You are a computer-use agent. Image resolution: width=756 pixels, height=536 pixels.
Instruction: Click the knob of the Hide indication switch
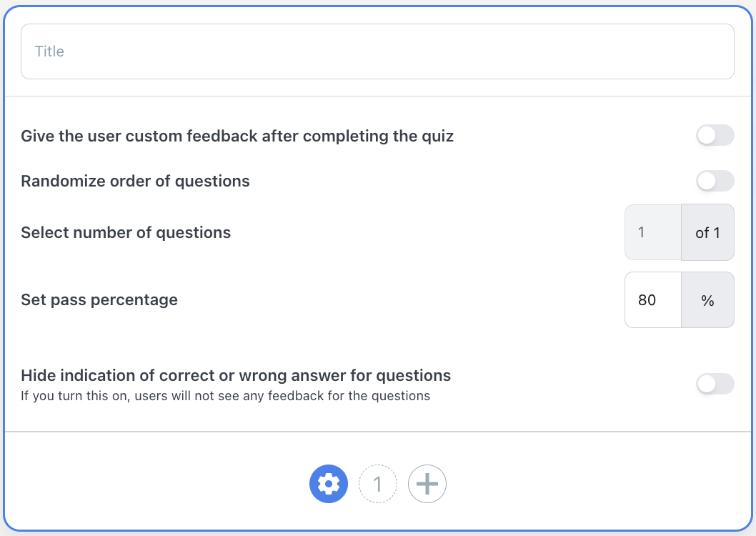click(707, 384)
